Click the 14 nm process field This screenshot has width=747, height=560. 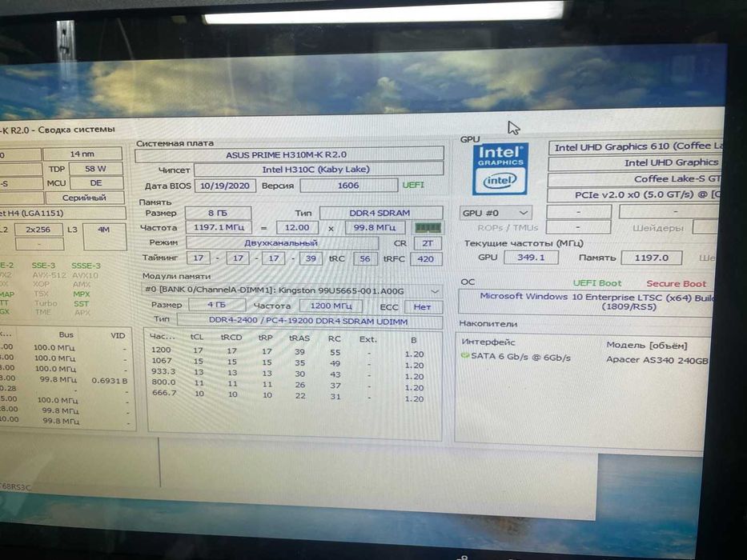point(82,154)
